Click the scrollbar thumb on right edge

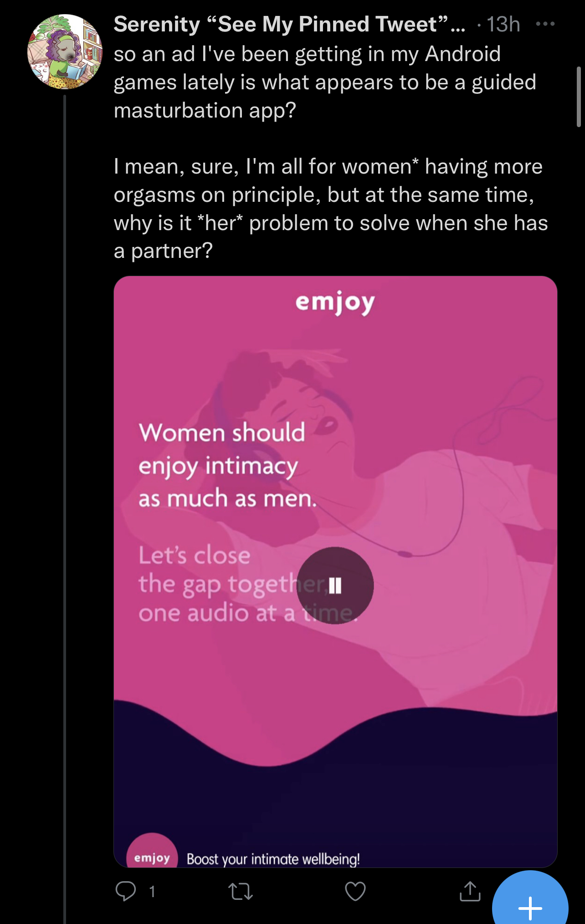pyautogui.click(x=579, y=97)
